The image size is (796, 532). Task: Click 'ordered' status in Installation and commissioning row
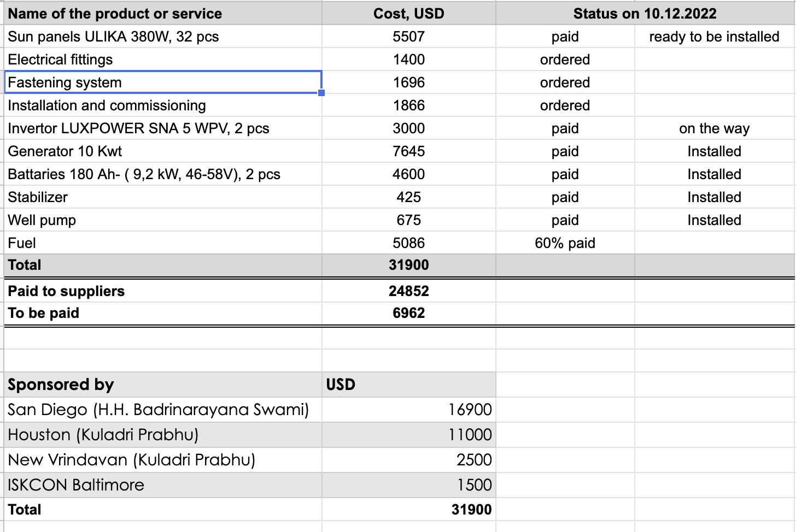[x=565, y=105]
